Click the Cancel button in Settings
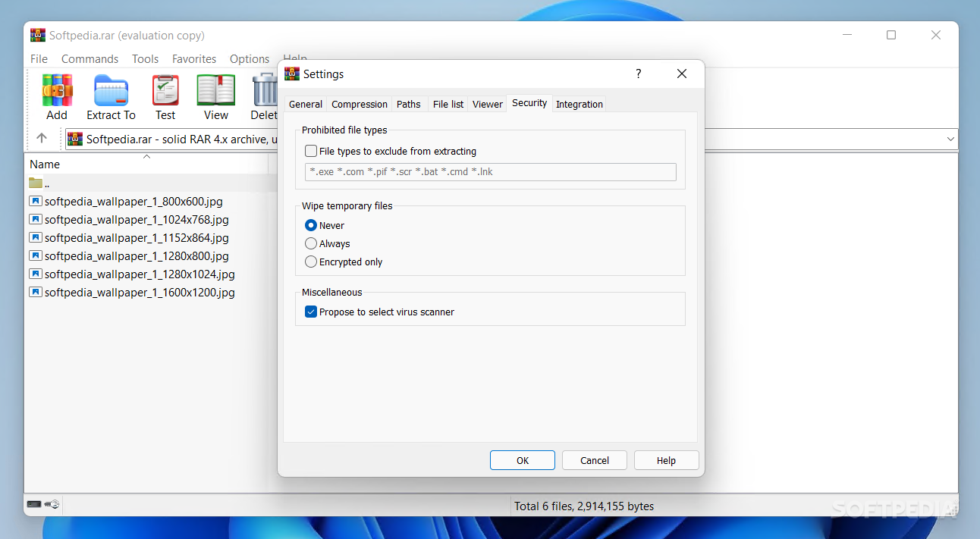980x539 pixels. click(x=595, y=460)
